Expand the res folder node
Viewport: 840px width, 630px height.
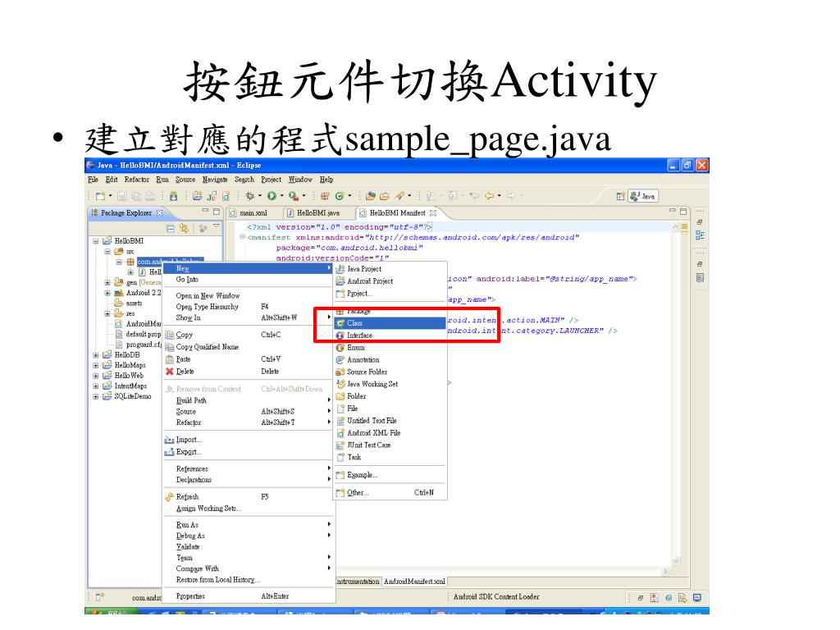tap(107, 313)
